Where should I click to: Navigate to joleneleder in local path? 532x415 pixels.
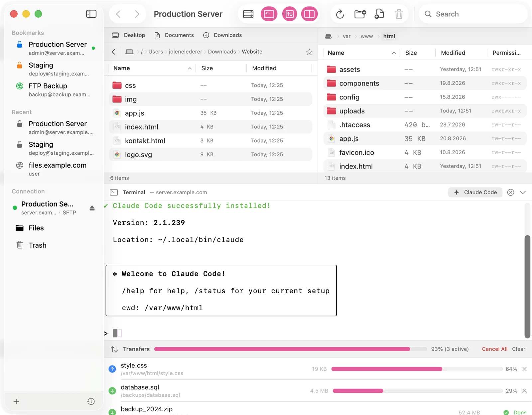(x=186, y=52)
